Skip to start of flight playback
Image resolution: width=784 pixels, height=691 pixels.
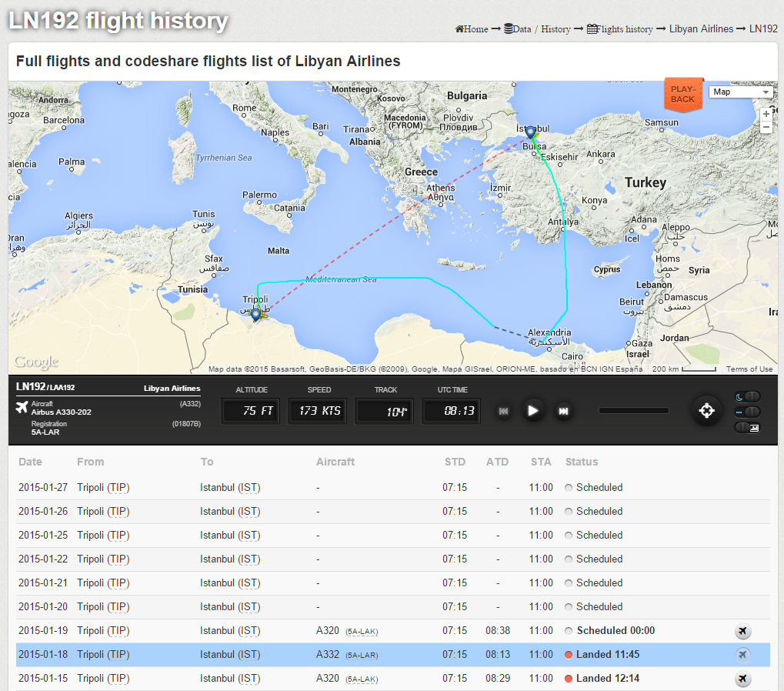click(503, 411)
